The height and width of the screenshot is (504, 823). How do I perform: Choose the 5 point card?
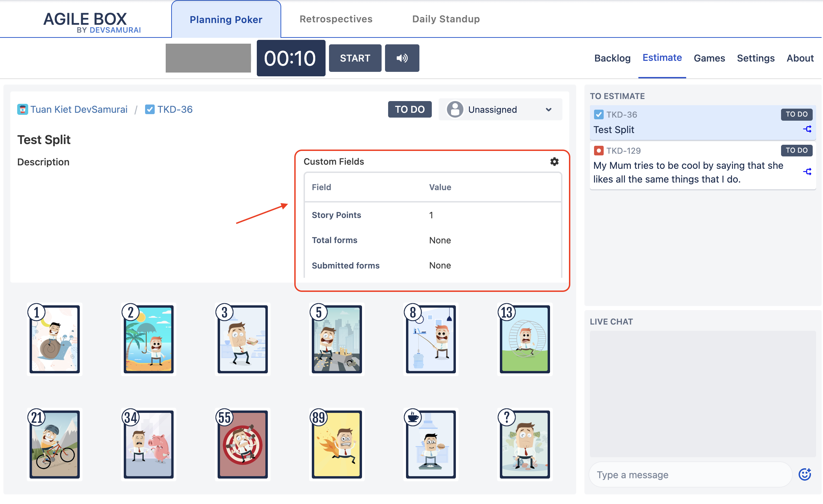tap(336, 339)
